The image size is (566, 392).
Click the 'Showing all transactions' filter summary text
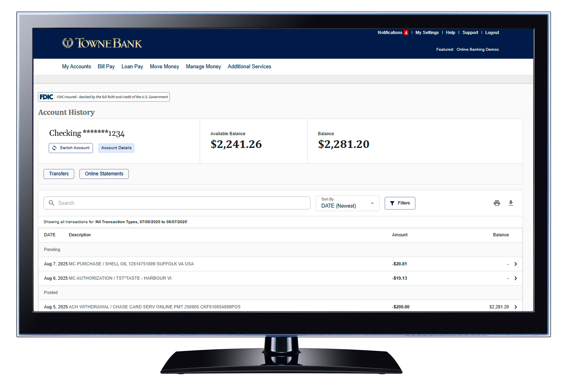click(116, 222)
